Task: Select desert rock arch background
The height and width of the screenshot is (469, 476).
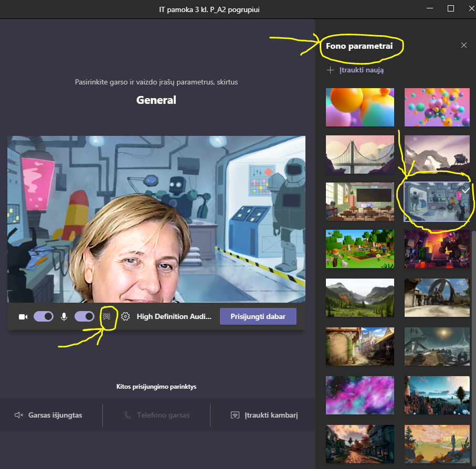Action: pyautogui.click(x=437, y=154)
